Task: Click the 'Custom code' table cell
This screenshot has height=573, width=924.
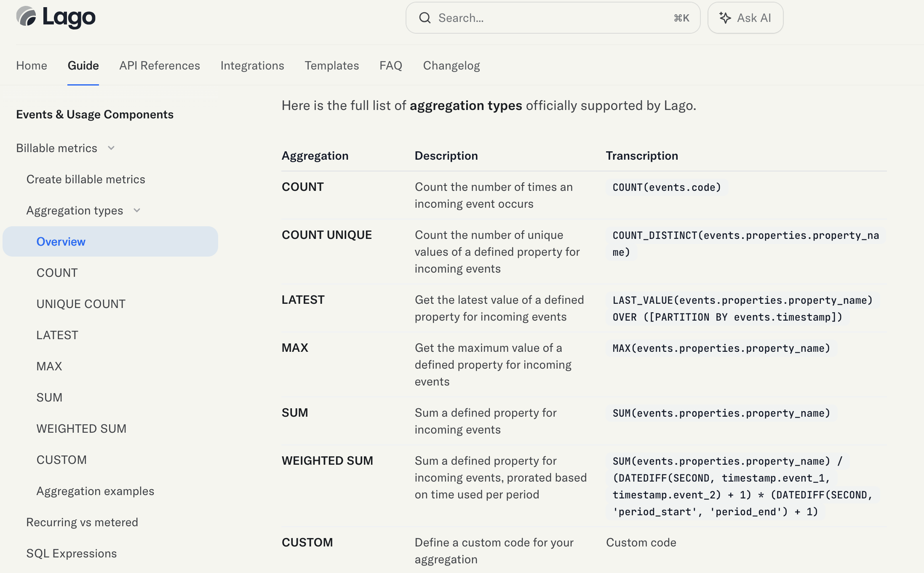Action: tap(641, 542)
